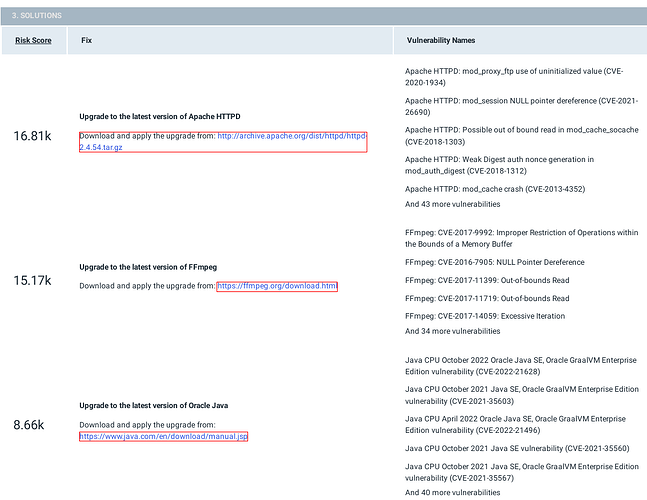This screenshot has width=647, height=500.
Task: Select the FFmpeg CVE-2017-14059 Excessive Iteration entry
Action: point(485,316)
